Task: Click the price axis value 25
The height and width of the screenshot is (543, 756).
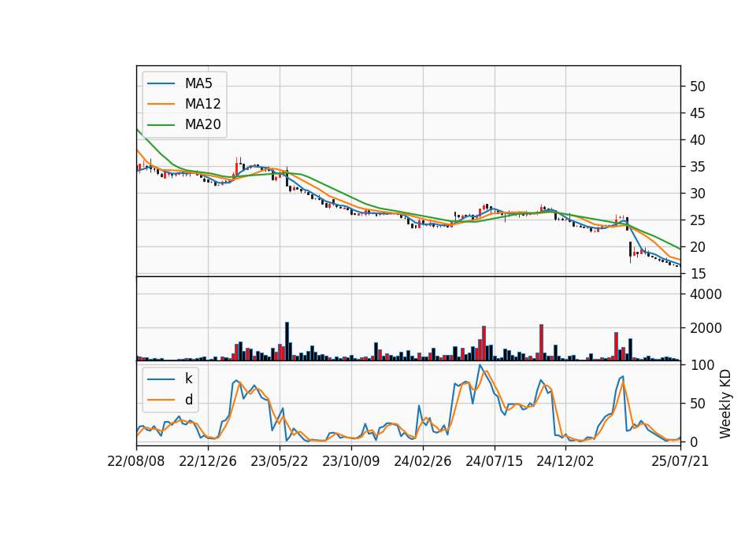Action: [x=697, y=220]
